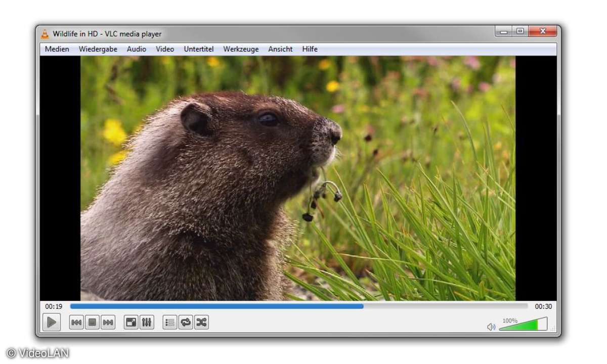Screen dimensions: 607x364
Task: Click the marmot video frame
Action: [298, 178]
